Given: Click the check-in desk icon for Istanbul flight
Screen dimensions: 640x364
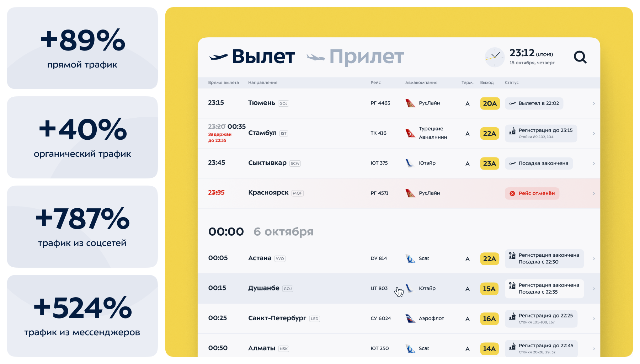Looking at the screenshot, I should pyautogui.click(x=512, y=131).
